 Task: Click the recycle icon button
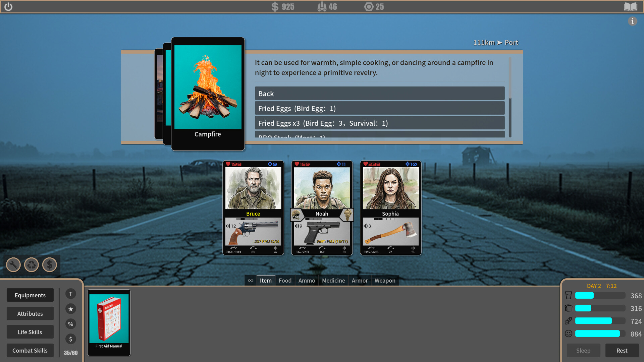coord(32,265)
